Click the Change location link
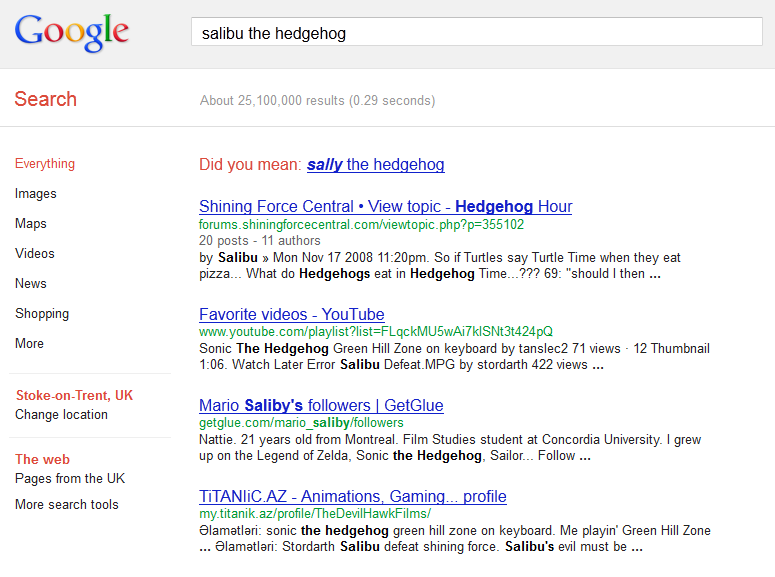The height and width of the screenshot is (577, 775). click(61, 414)
